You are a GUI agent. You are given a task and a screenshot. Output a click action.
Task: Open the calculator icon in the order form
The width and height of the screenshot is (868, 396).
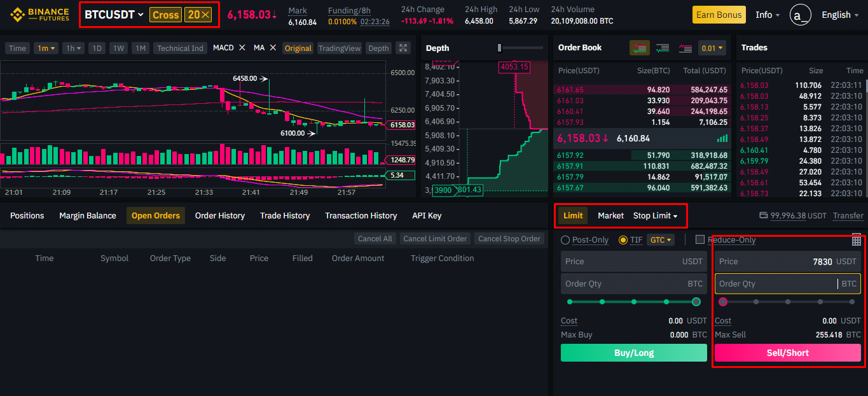[857, 240]
